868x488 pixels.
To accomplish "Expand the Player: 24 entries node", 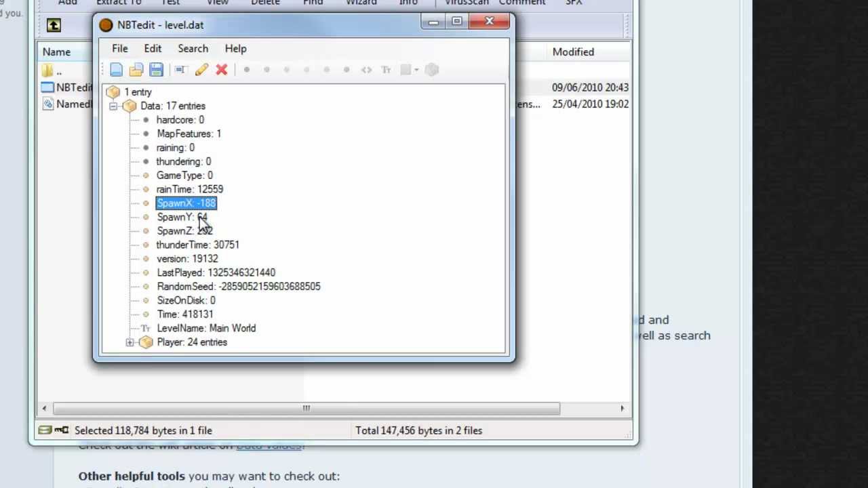I will click(x=130, y=342).
